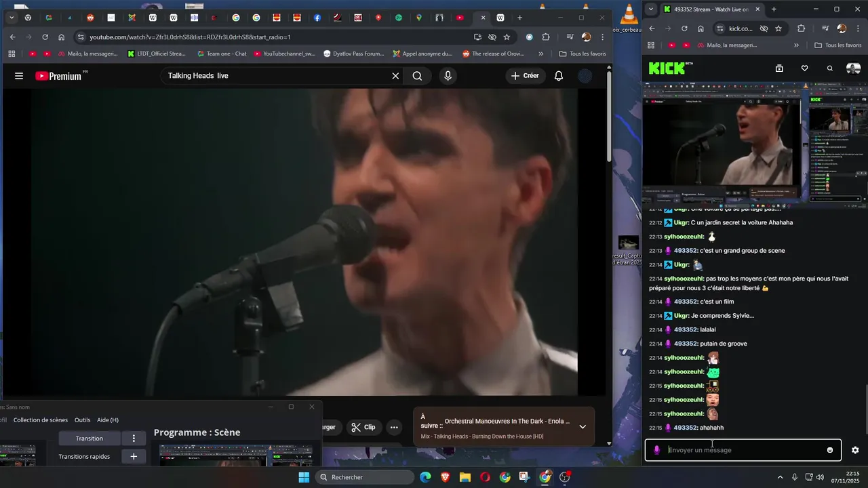Click the Kick logo

(667, 68)
